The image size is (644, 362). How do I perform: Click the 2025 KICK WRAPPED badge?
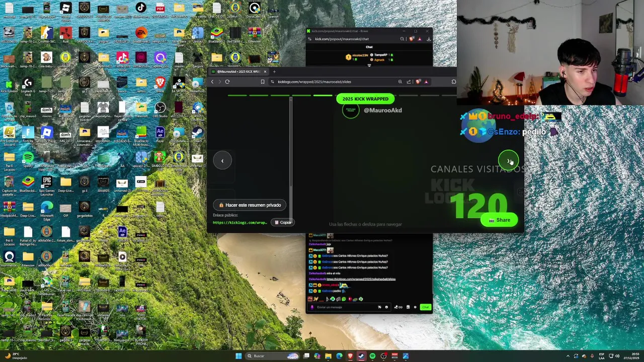[x=365, y=99]
